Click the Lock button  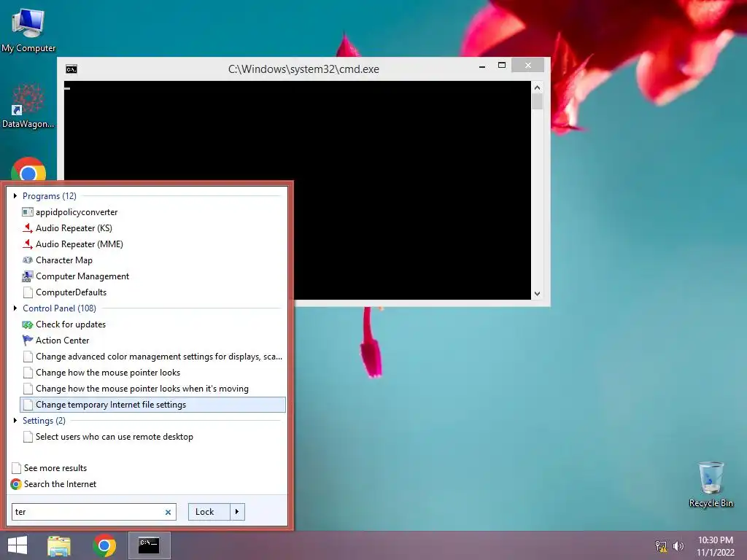pos(209,512)
